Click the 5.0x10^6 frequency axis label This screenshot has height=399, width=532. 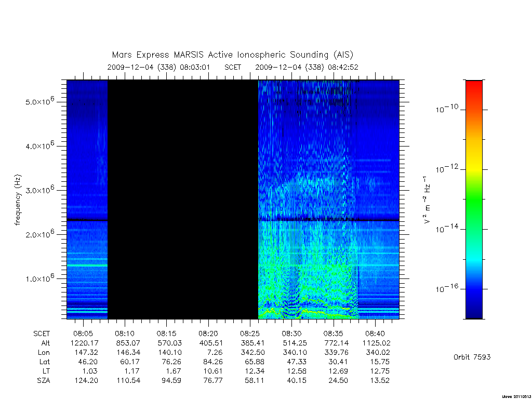coord(39,101)
